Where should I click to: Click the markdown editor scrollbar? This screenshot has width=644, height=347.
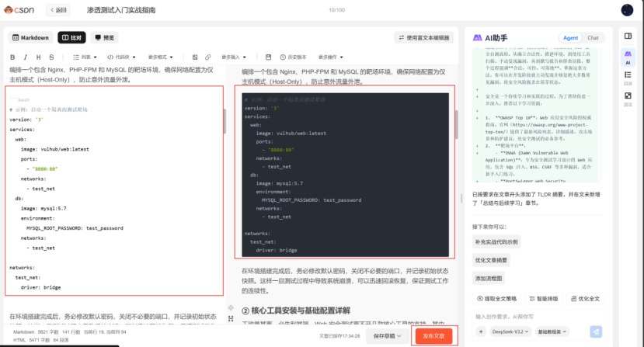[x=225, y=121]
